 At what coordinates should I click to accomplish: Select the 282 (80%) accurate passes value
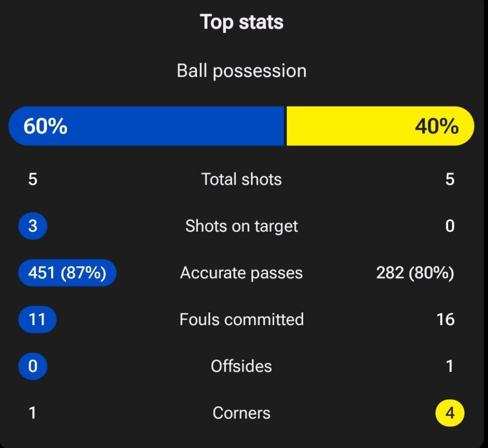[x=415, y=273]
